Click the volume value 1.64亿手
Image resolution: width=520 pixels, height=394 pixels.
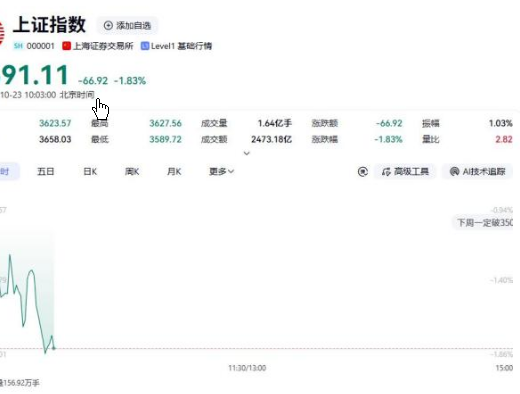click(x=275, y=123)
